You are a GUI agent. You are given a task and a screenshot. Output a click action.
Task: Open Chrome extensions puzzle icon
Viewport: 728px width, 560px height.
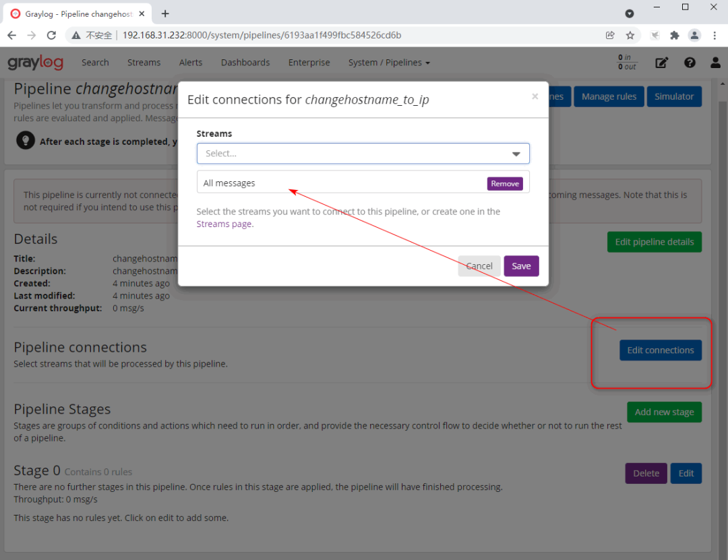pos(674,35)
